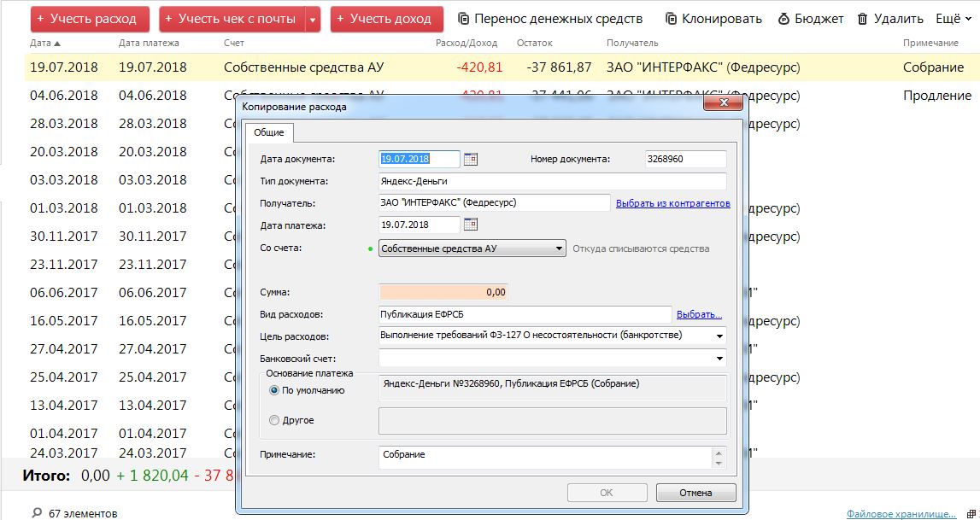Click Перенос денежных средств icon
This screenshot has height=520, width=980.
coord(464,19)
